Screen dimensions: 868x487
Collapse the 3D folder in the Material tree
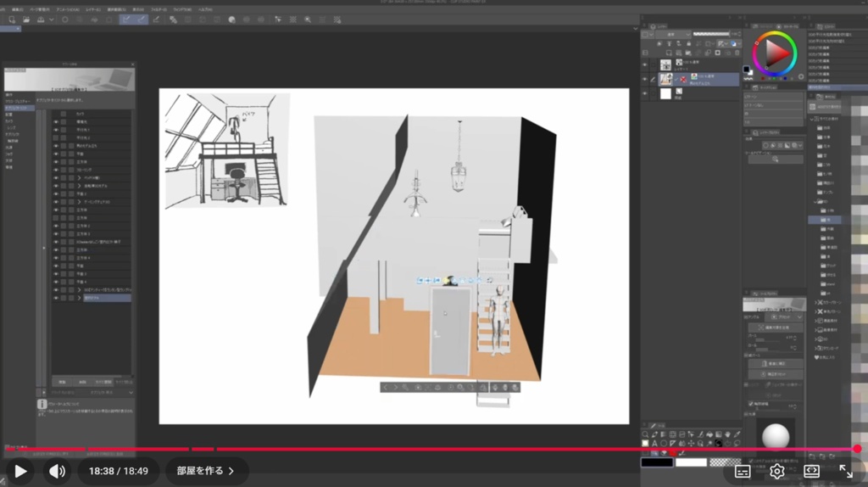tap(816, 202)
